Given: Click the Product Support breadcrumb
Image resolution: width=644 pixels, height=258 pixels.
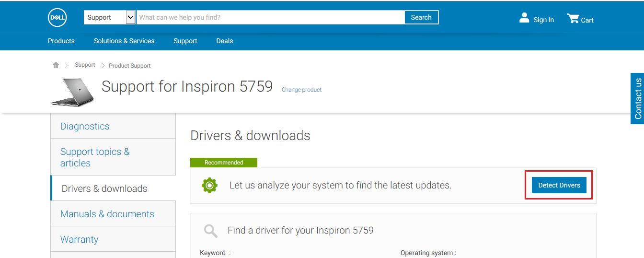Looking at the screenshot, I should [130, 66].
